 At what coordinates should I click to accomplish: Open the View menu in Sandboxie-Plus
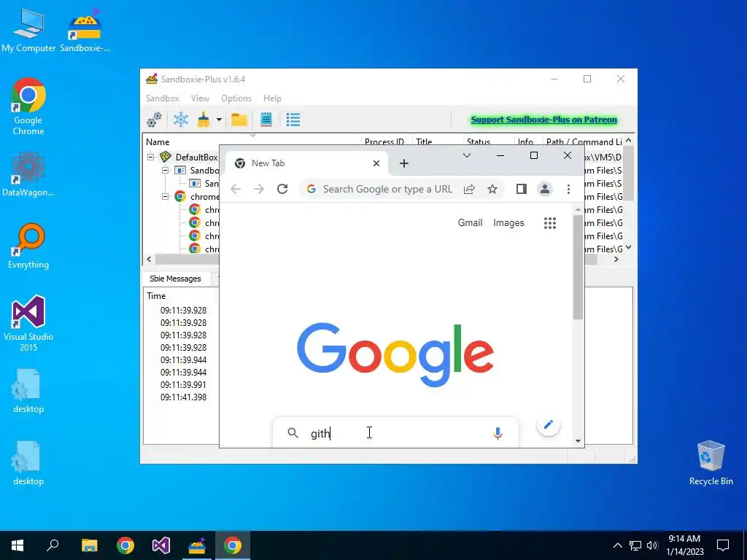(200, 98)
